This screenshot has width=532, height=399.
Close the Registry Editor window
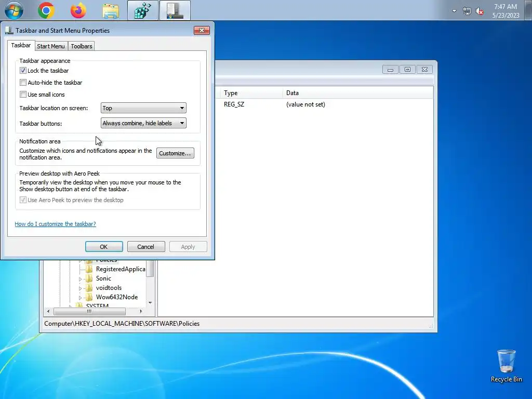(424, 70)
